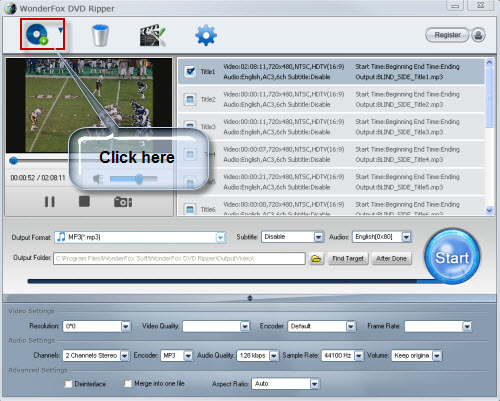Open the Aspect Ratio dropdown

pyautogui.click(x=314, y=384)
